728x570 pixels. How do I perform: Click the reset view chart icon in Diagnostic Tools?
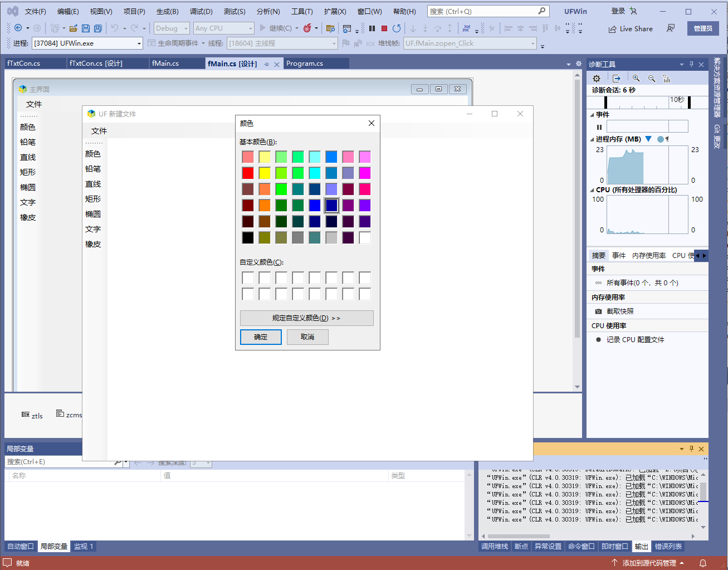667,79
